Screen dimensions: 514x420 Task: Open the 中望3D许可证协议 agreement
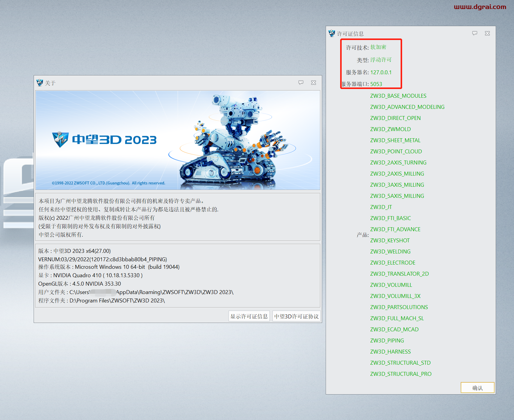(296, 316)
